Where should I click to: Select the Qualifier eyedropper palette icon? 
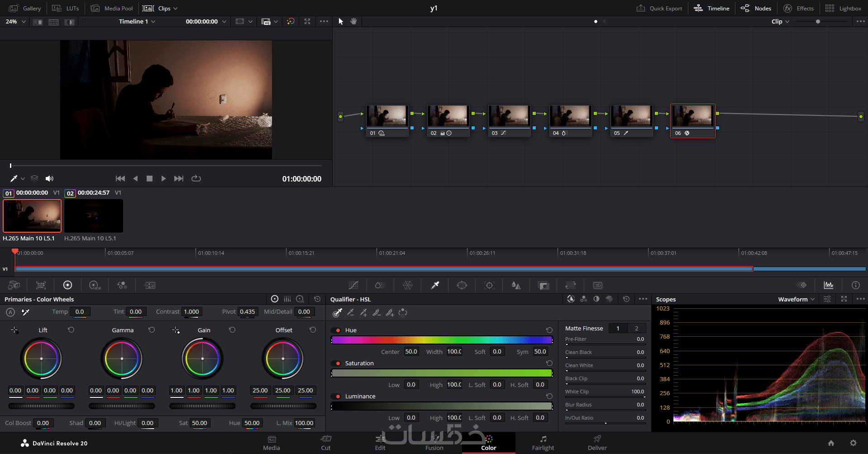pos(435,285)
